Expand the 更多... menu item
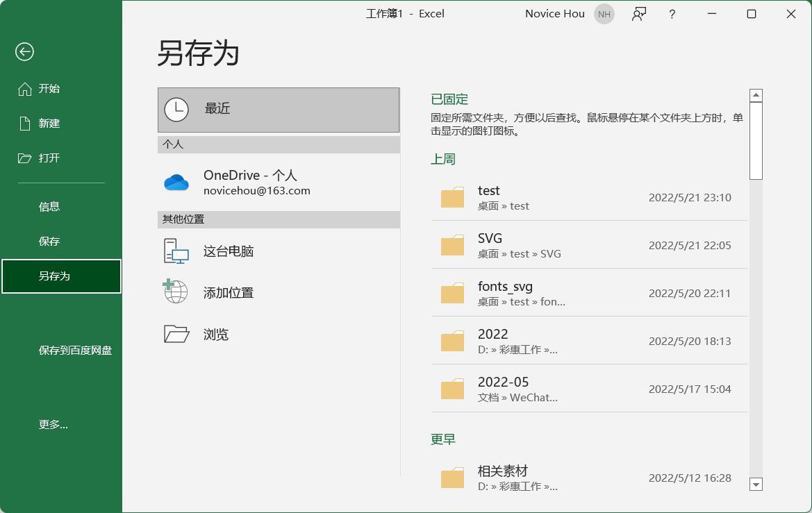Viewport: 812px width, 513px height. [53, 425]
